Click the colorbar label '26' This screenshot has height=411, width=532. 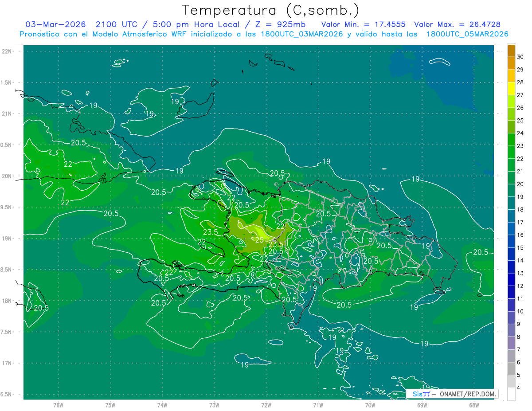click(520, 108)
